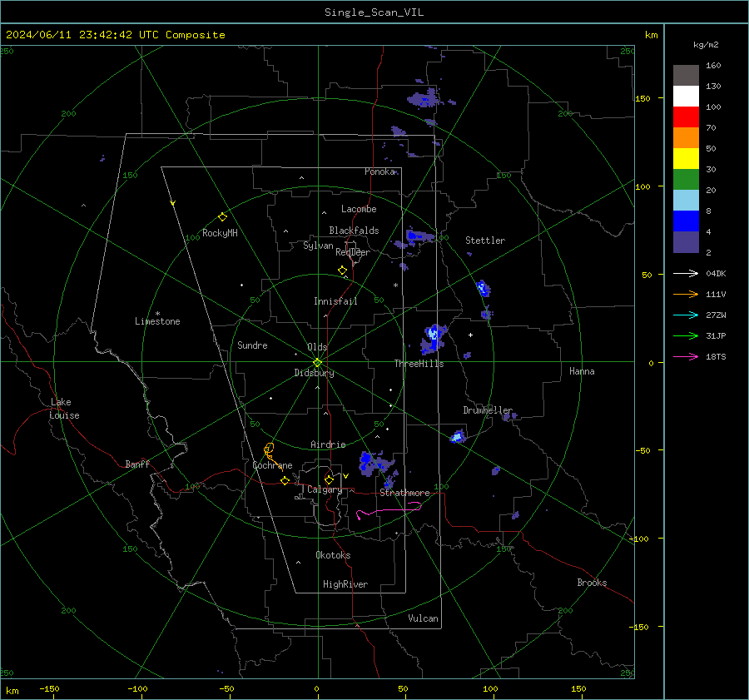Click the Ponoka city label
This screenshot has width=749, height=700.
[x=379, y=171]
